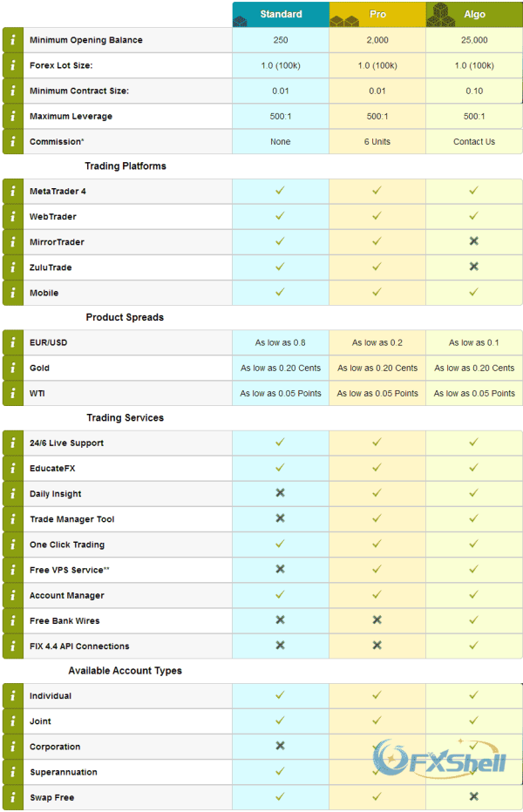Click the info icon beside Maximum Leverage
Image resolution: width=523 pixels, height=812 pixels.
[x=13, y=117]
